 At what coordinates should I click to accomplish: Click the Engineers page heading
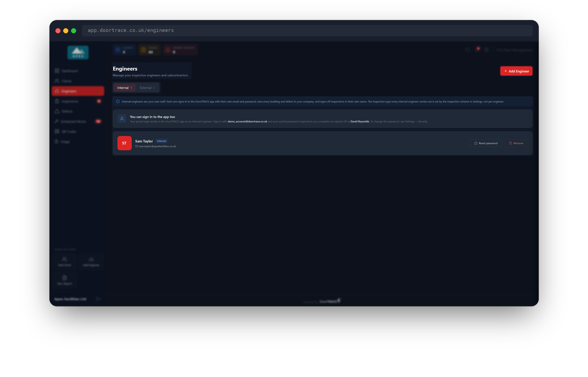point(125,68)
